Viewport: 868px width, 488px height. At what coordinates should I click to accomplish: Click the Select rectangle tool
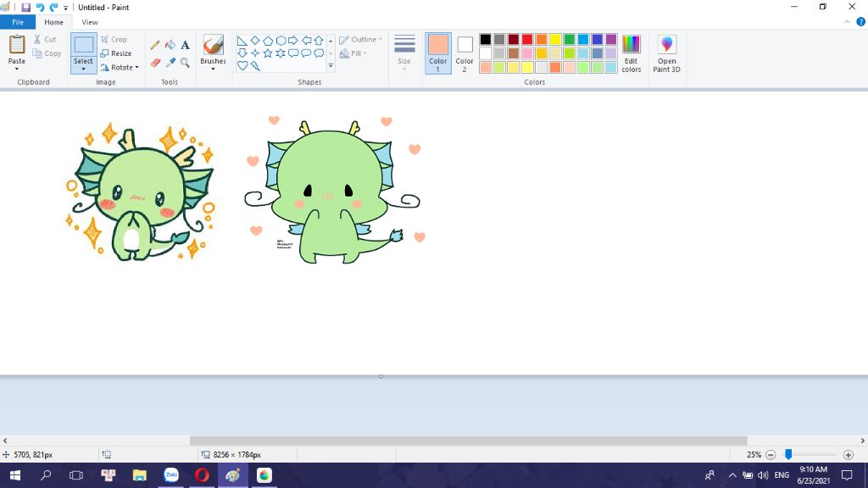point(84,45)
